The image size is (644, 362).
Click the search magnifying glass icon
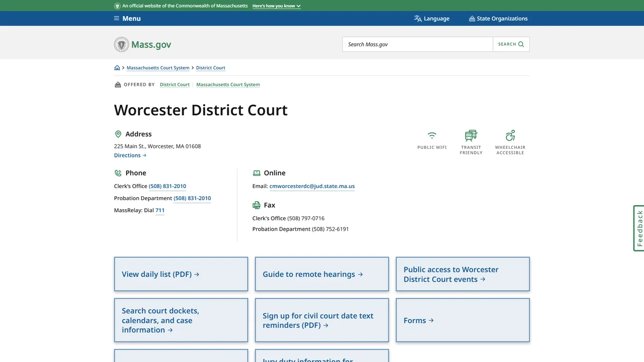(x=521, y=44)
